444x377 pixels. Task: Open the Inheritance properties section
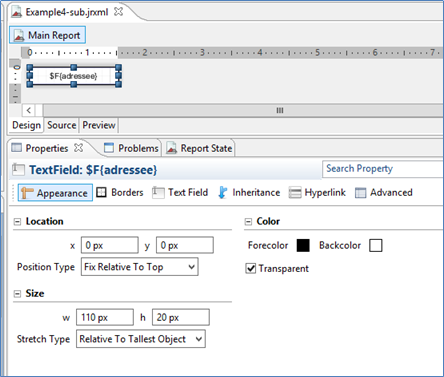click(x=249, y=193)
